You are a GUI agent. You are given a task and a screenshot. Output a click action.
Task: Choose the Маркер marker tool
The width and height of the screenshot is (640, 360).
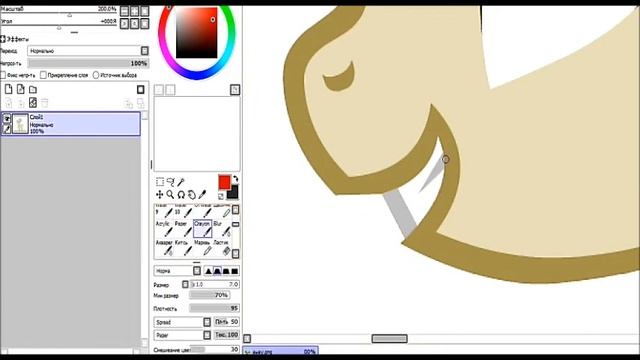point(202,248)
